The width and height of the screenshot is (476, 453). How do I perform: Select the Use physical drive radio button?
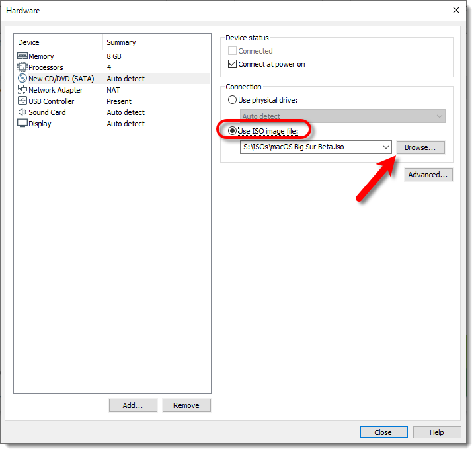tap(232, 100)
